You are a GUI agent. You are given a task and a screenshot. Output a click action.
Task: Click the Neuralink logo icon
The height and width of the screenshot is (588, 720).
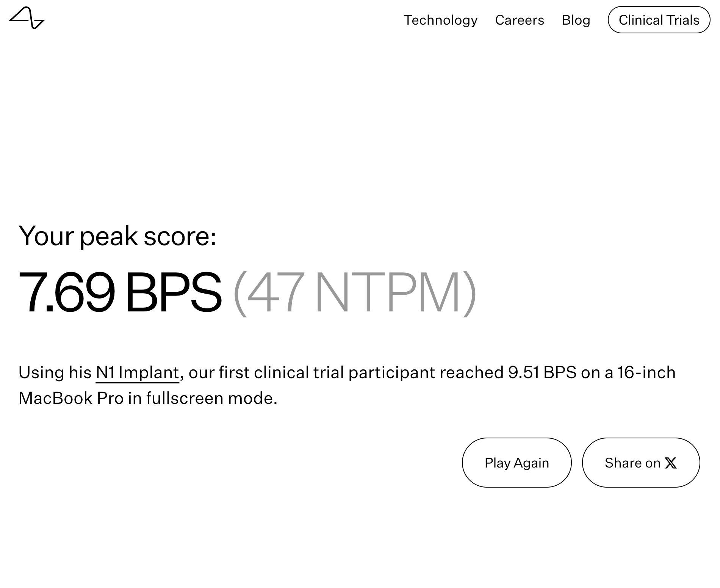pyautogui.click(x=27, y=18)
